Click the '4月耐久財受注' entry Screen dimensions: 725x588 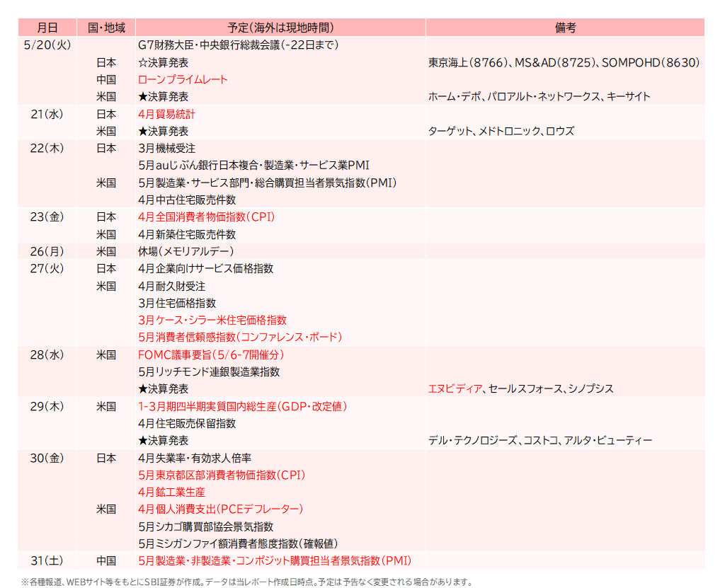pyautogui.click(x=171, y=287)
